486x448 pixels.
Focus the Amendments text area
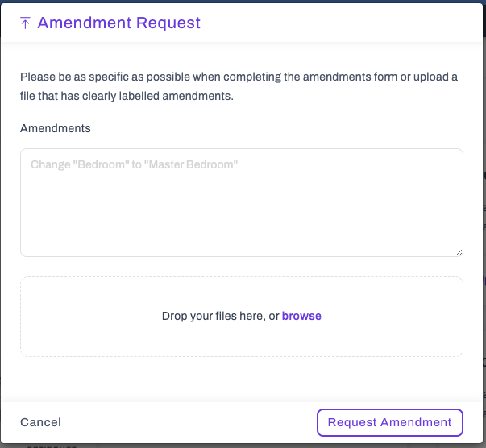point(242,202)
